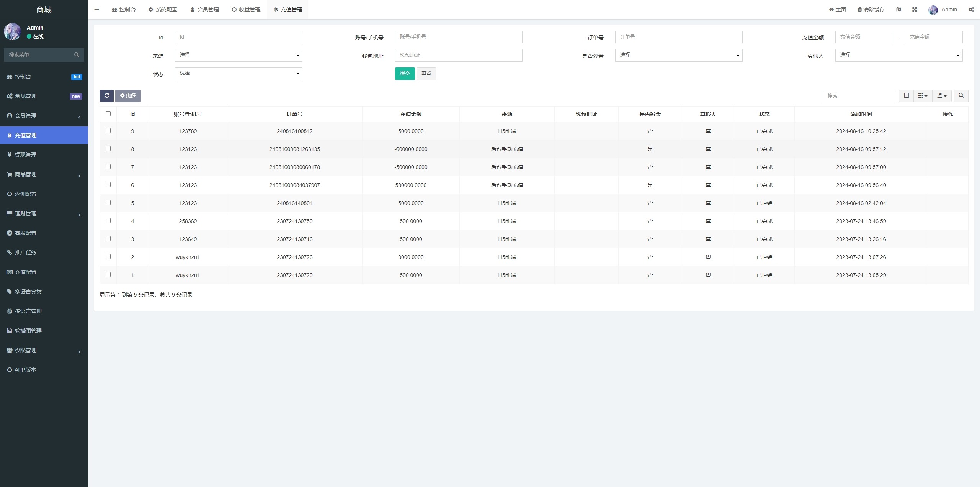Check the row checkbox for Id 3
Image resolution: width=980 pixels, height=487 pixels.
click(108, 239)
